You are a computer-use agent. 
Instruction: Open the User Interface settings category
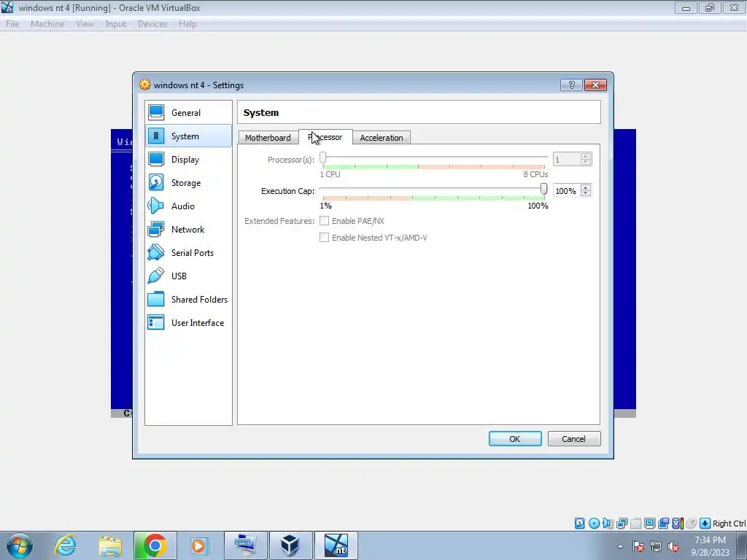tap(188, 323)
